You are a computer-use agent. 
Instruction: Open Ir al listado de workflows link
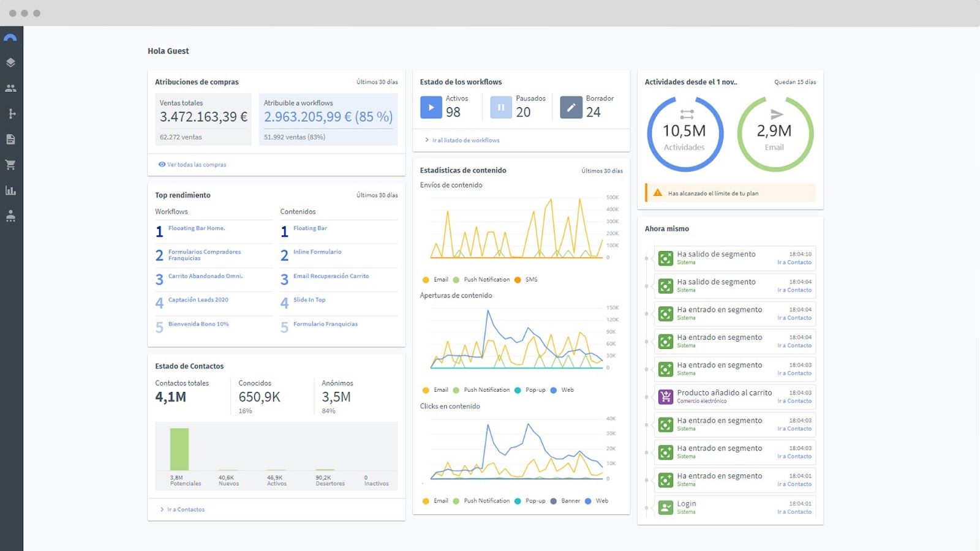tap(462, 140)
